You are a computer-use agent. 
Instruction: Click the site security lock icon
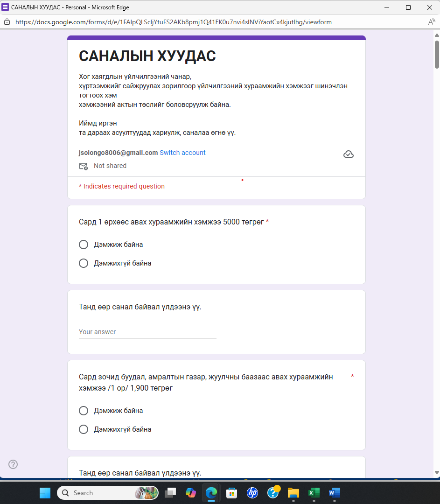coord(7,21)
